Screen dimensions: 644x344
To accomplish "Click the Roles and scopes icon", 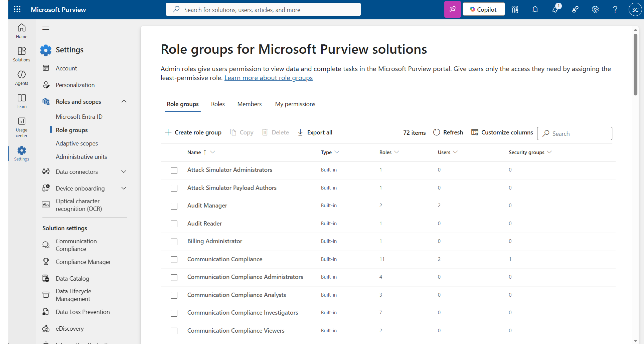I will (46, 101).
